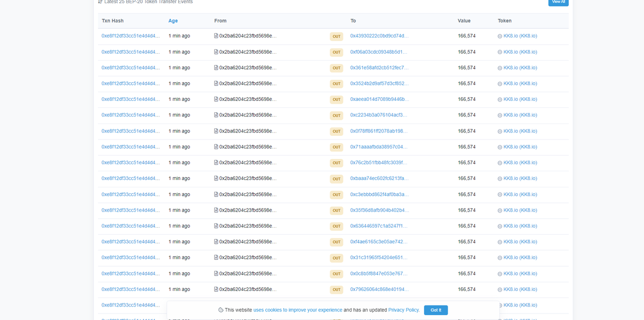Open the 'uses cookies' link in the banner
The width and height of the screenshot is (644, 320).
click(x=298, y=310)
